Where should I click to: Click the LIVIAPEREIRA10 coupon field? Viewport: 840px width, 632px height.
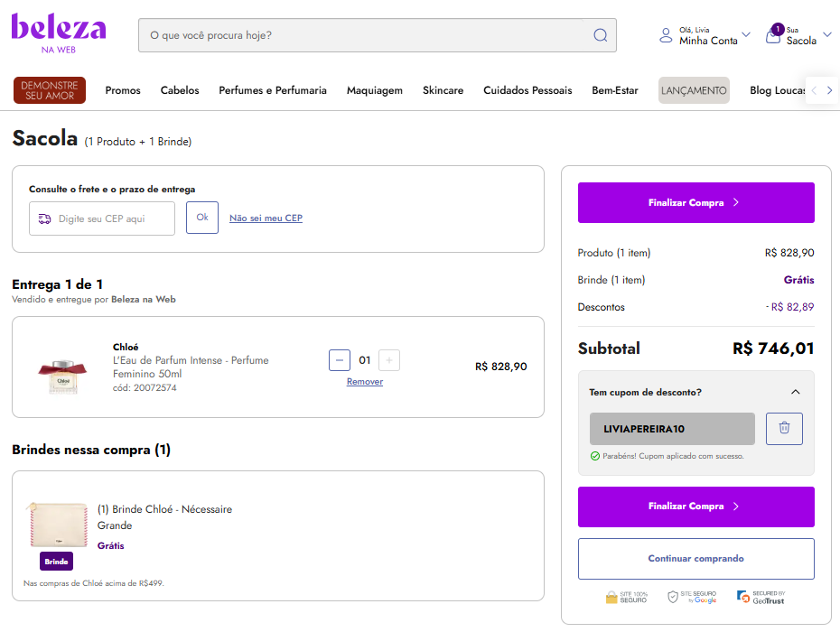672,429
